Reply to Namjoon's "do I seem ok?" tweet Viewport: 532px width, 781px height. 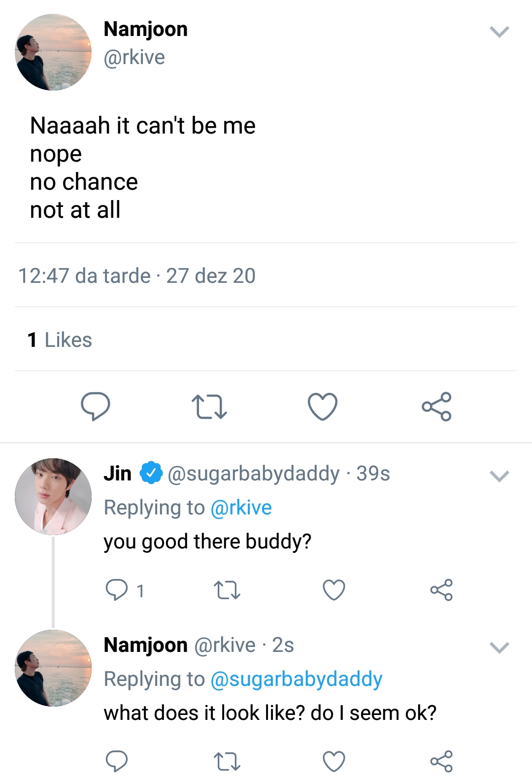pyautogui.click(x=117, y=761)
